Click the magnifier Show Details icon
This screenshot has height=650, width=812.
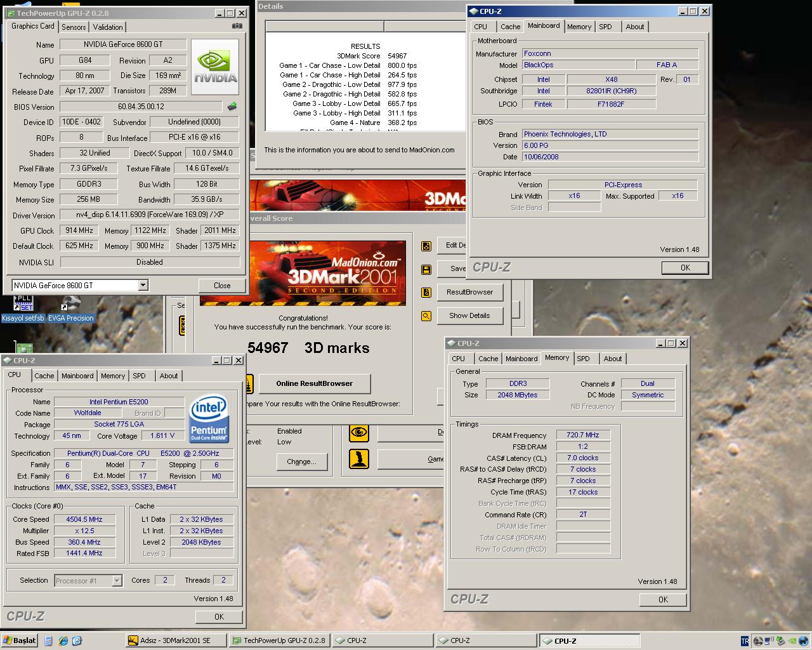[x=426, y=316]
